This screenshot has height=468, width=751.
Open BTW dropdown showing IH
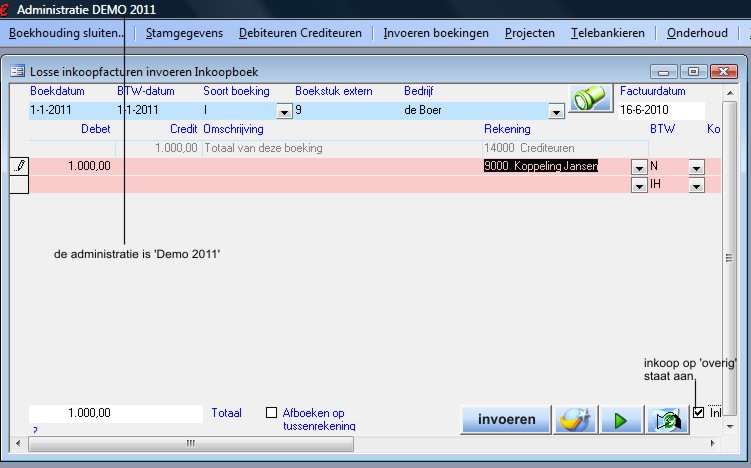pyautogui.click(x=696, y=185)
